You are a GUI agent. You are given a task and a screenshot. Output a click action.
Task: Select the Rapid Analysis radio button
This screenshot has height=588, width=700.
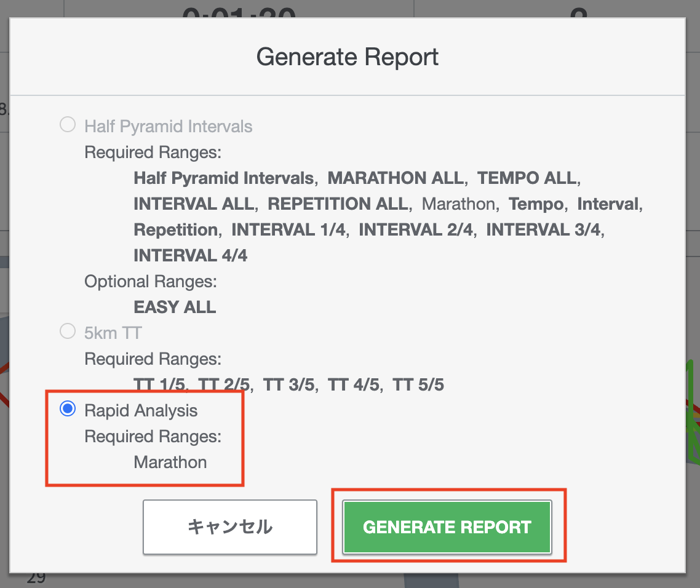click(68, 410)
